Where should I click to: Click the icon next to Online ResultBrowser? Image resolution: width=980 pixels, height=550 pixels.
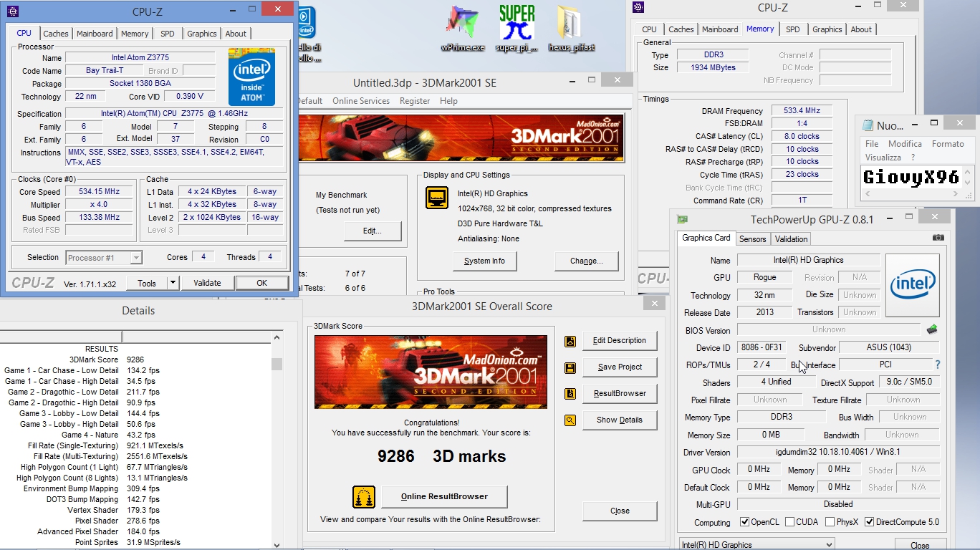click(x=364, y=497)
